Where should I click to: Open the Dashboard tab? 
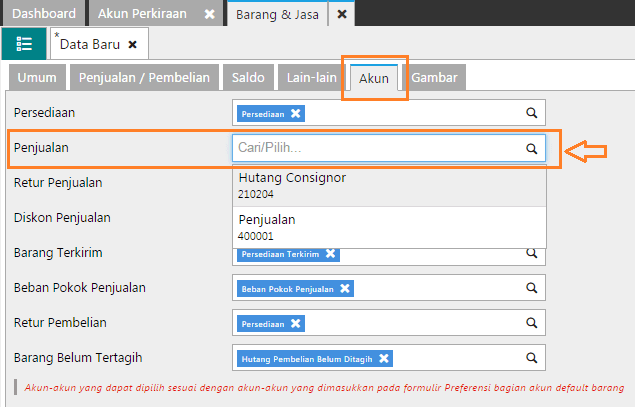[x=44, y=14]
